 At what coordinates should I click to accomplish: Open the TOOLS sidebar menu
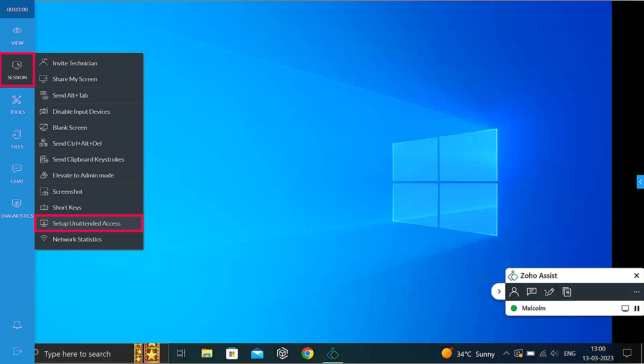click(17, 104)
